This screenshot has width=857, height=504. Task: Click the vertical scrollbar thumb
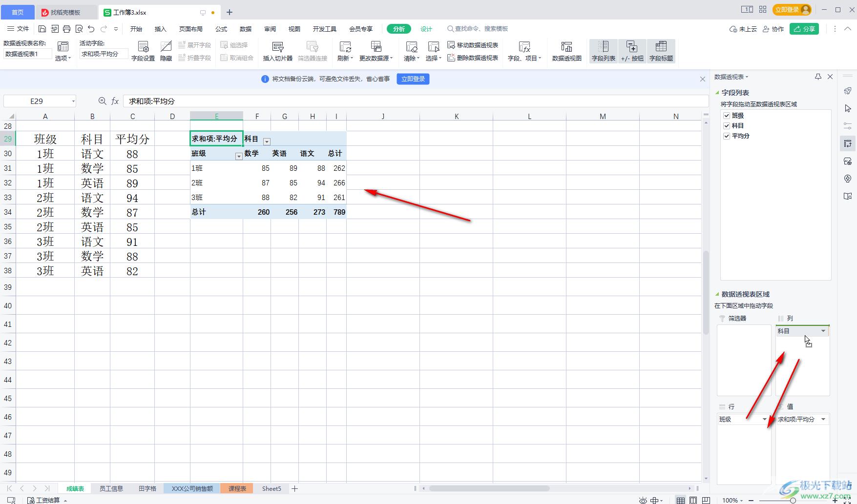click(x=706, y=292)
